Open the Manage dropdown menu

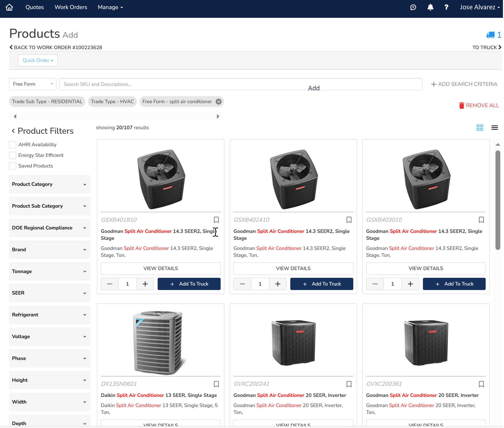tap(110, 7)
